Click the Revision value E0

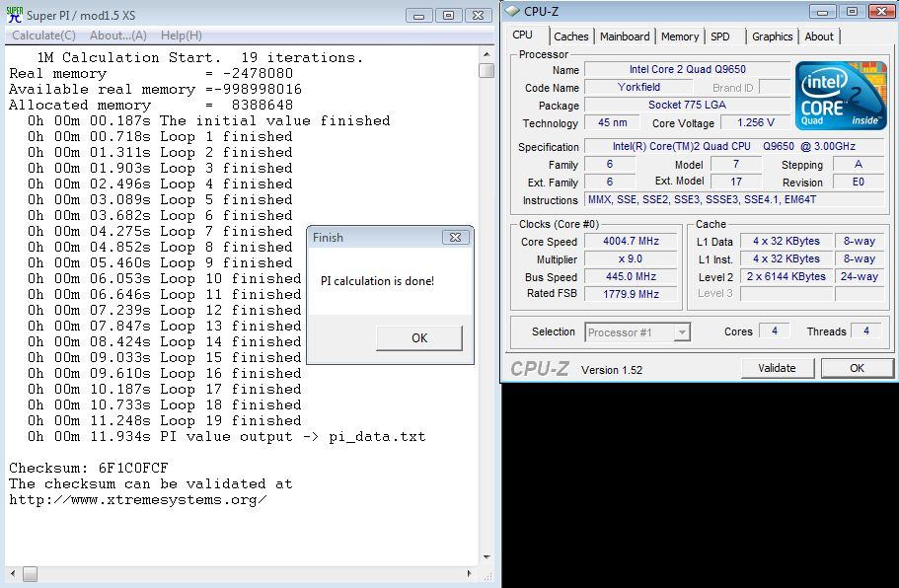coord(859,182)
